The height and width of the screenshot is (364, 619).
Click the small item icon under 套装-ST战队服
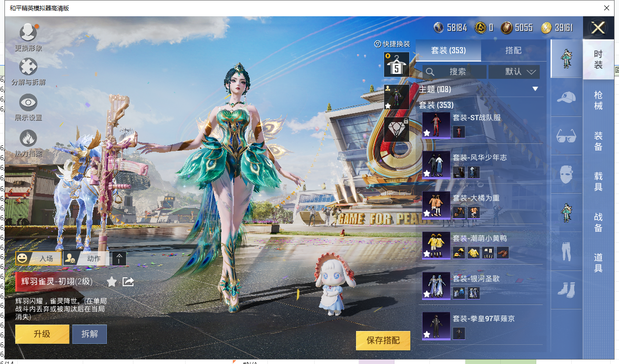click(x=459, y=132)
